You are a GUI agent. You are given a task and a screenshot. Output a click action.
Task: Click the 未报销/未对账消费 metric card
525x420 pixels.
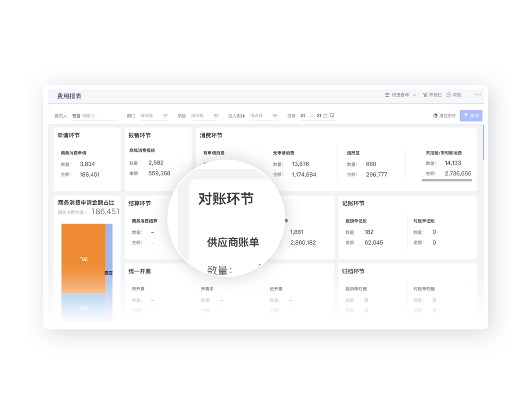point(444,164)
